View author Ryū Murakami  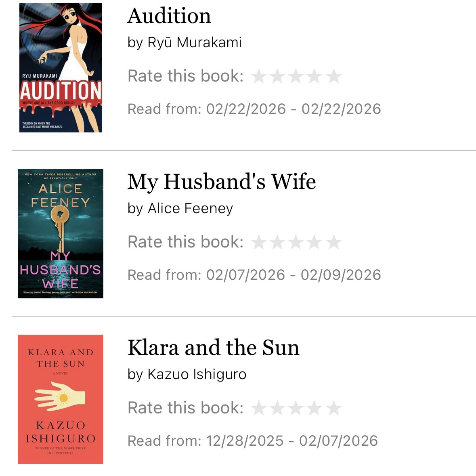tap(195, 42)
